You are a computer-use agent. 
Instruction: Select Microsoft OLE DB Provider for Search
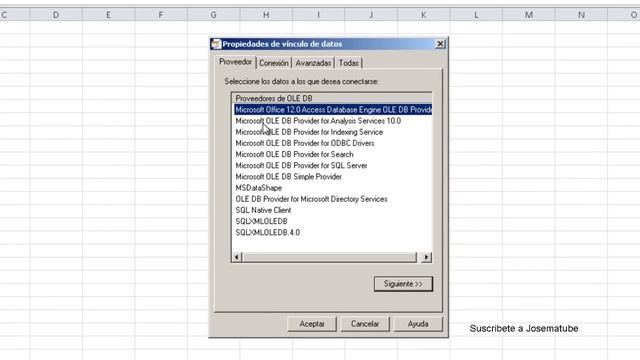tap(294, 154)
